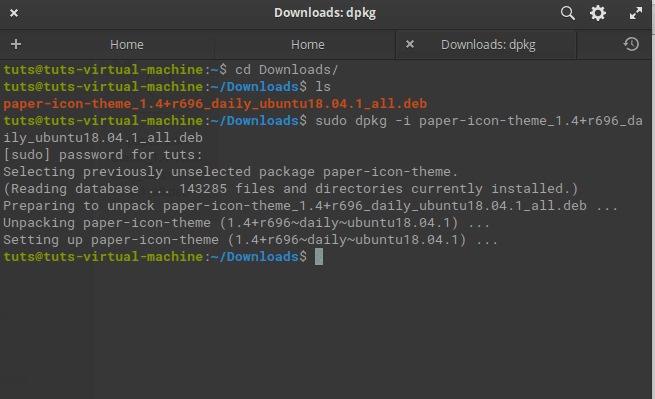This screenshot has width=655, height=399.
Task: Click the 'cd Downloads/' command text
Action: click(287, 69)
